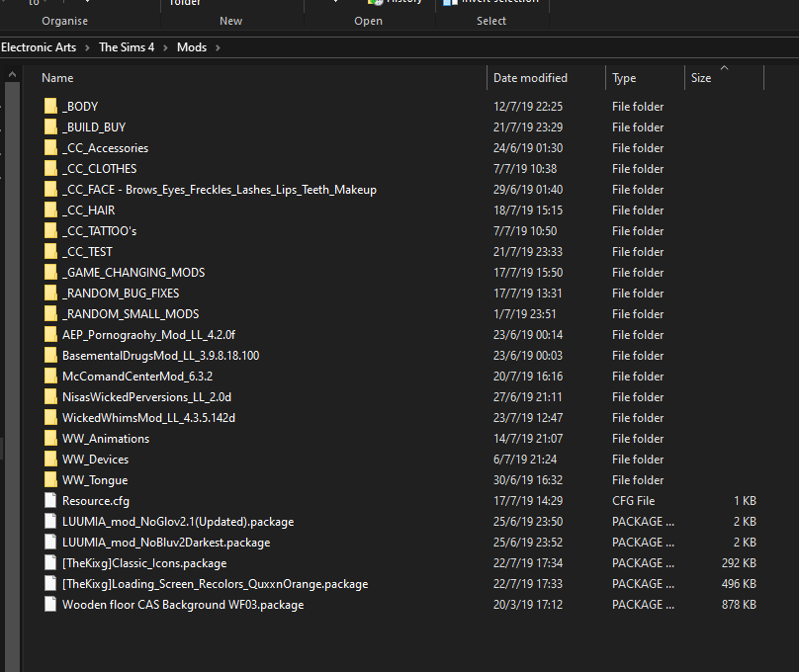
Task: Click the _CC_HAIR folder icon
Action: (50, 210)
